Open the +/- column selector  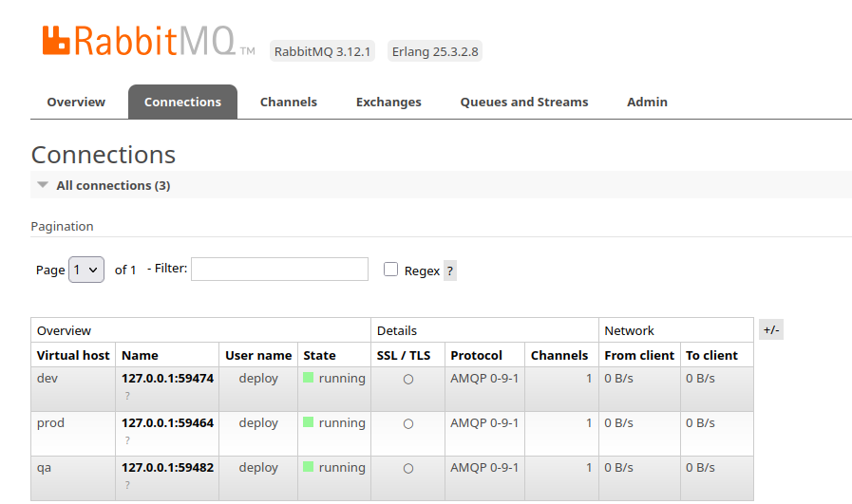point(770,330)
